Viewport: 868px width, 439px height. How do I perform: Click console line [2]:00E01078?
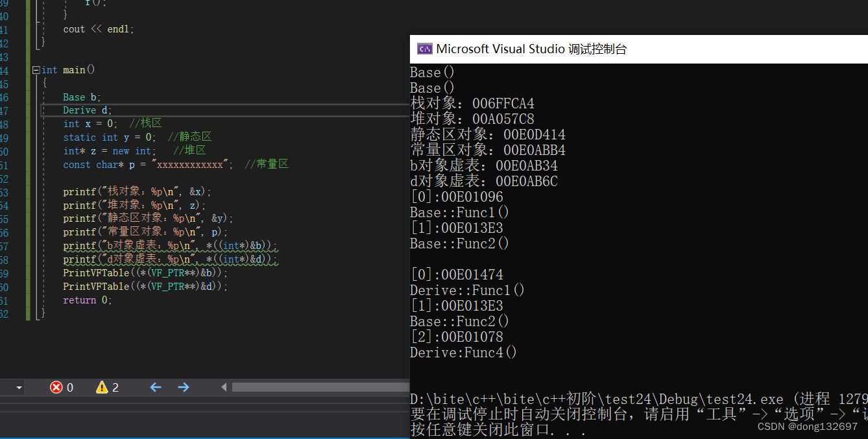(x=457, y=337)
